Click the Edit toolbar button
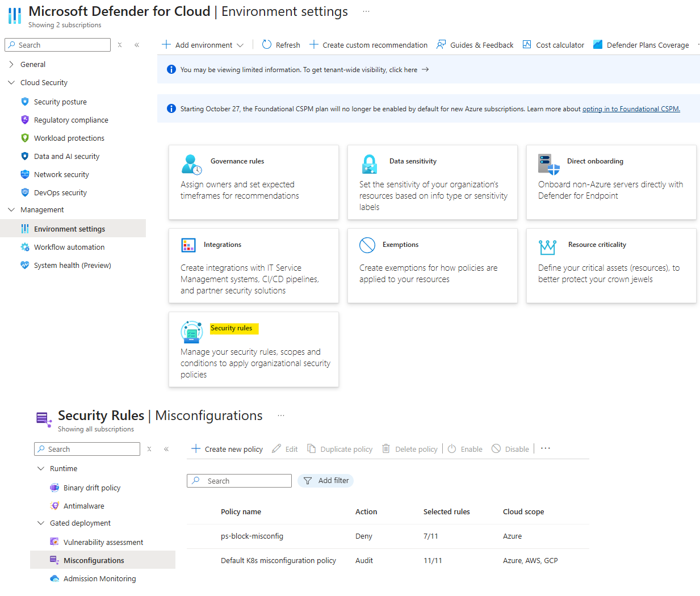 point(284,449)
